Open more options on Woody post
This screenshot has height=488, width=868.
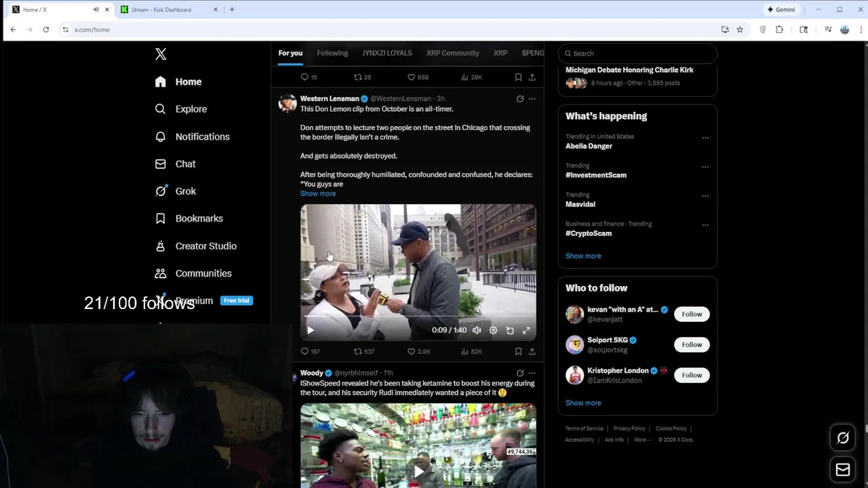532,373
